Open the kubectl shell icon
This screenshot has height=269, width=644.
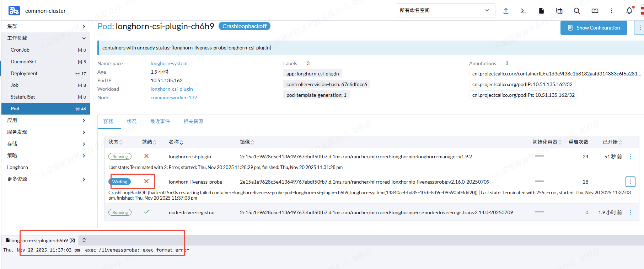pyautogui.click(x=523, y=11)
